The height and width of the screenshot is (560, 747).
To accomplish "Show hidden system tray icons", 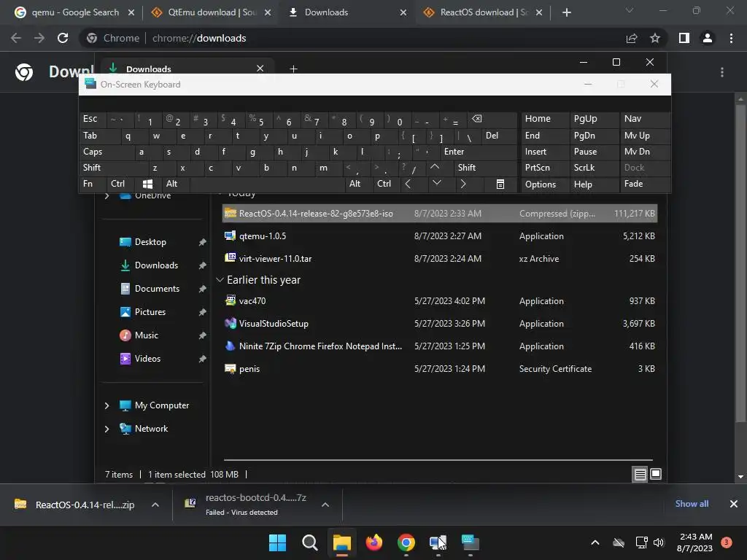I will click(x=595, y=542).
